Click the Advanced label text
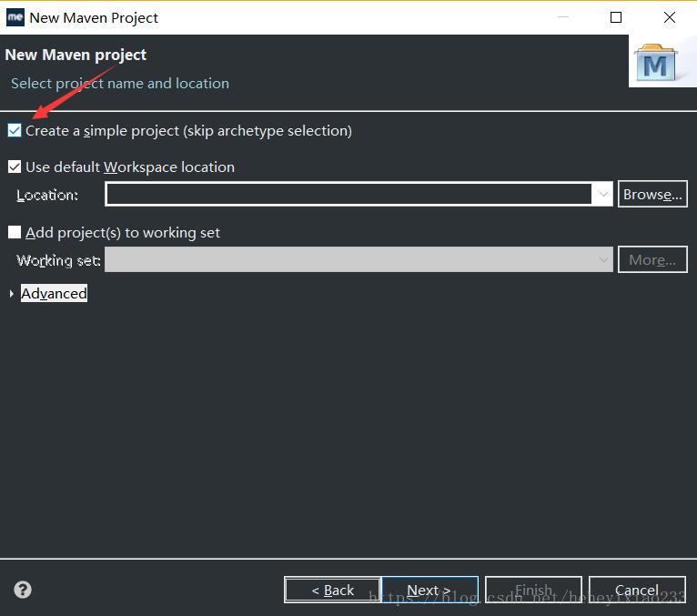697x616 pixels. click(x=54, y=293)
